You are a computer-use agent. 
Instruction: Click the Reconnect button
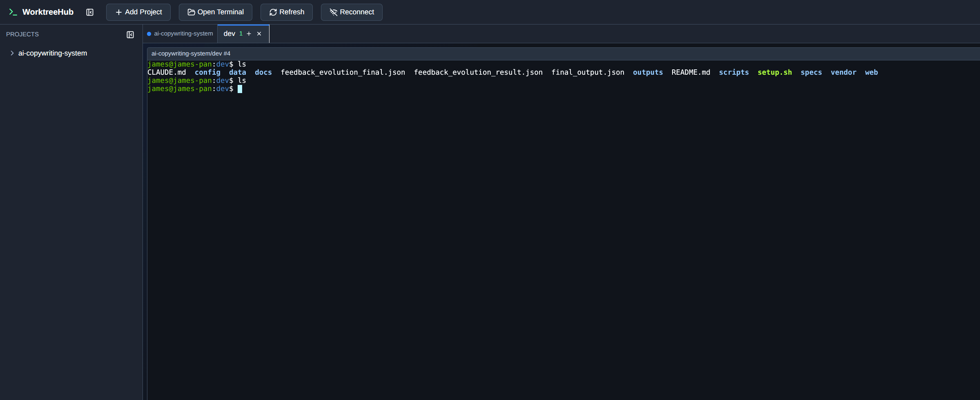[352, 12]
